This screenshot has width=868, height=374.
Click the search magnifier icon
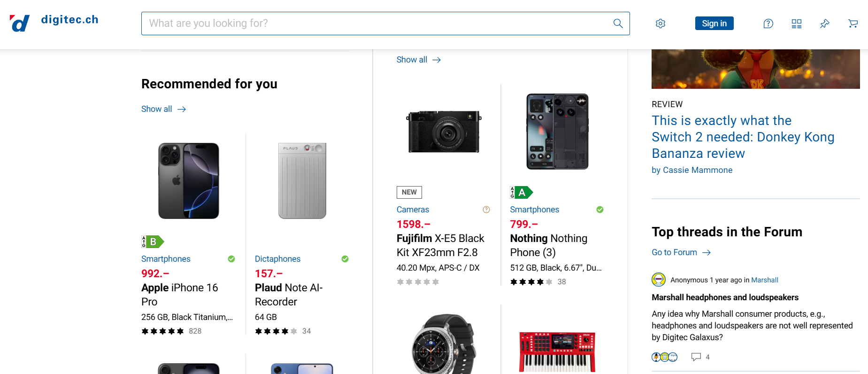(618, 23)
